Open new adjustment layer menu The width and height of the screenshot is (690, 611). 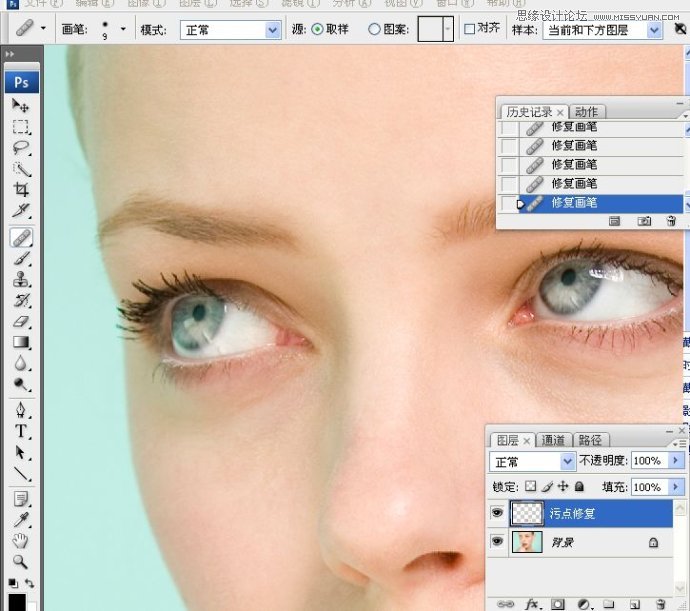[584, 604]
